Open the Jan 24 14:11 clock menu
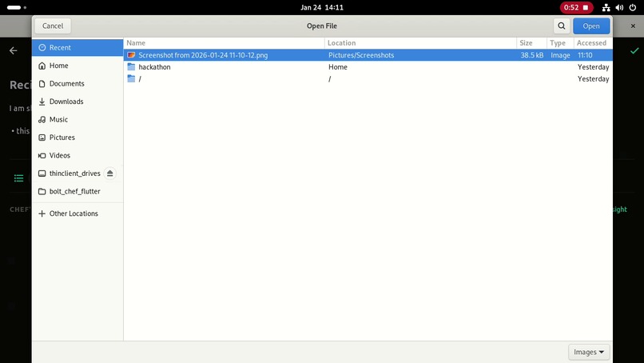 point(321,7)
